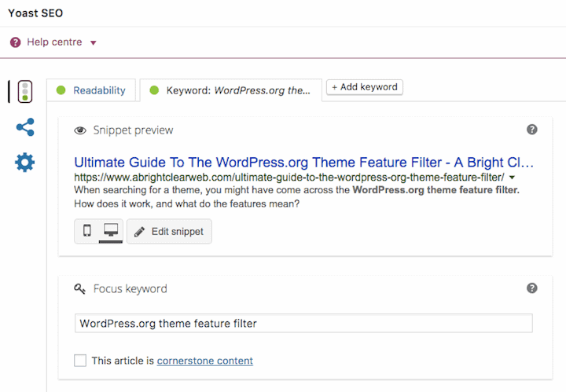Image resolution: width=566 pixels, height=392 pixels.
Task: Tick the cornerstone content checkbox
Action: 80,361
